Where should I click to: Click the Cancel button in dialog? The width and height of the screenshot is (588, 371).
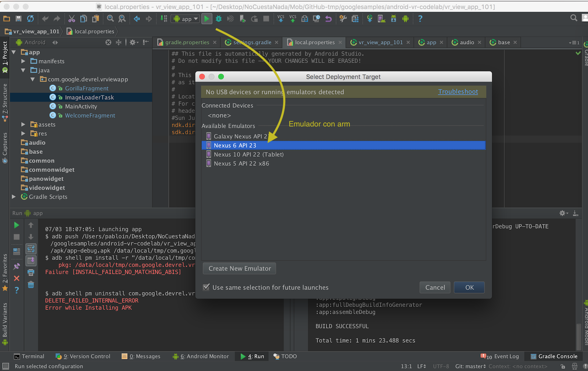(x=435, y=288)
